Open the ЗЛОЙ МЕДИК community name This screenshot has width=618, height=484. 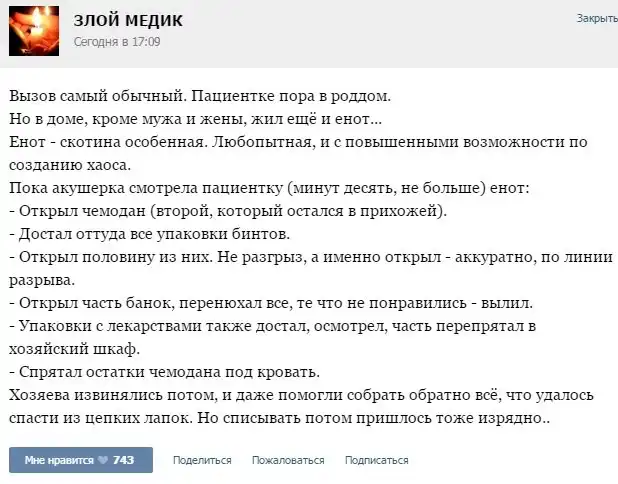128,21
